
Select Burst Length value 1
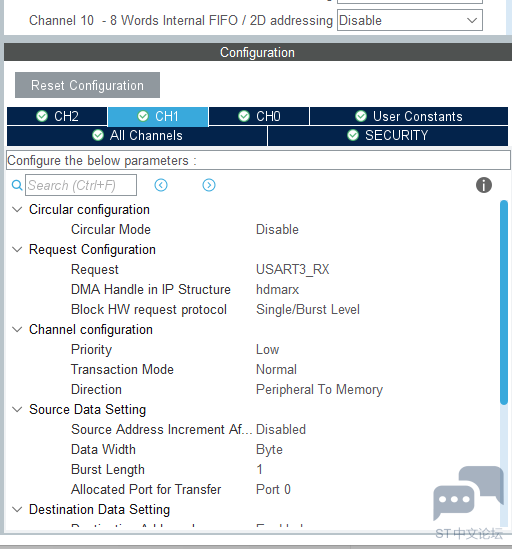coord(259,470)
